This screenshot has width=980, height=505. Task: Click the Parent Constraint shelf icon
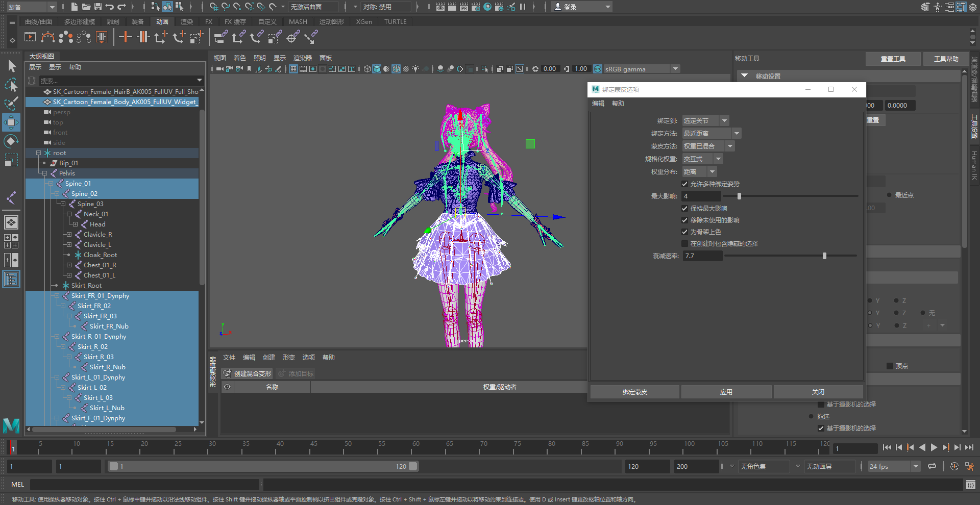click(x=220, y=37)
